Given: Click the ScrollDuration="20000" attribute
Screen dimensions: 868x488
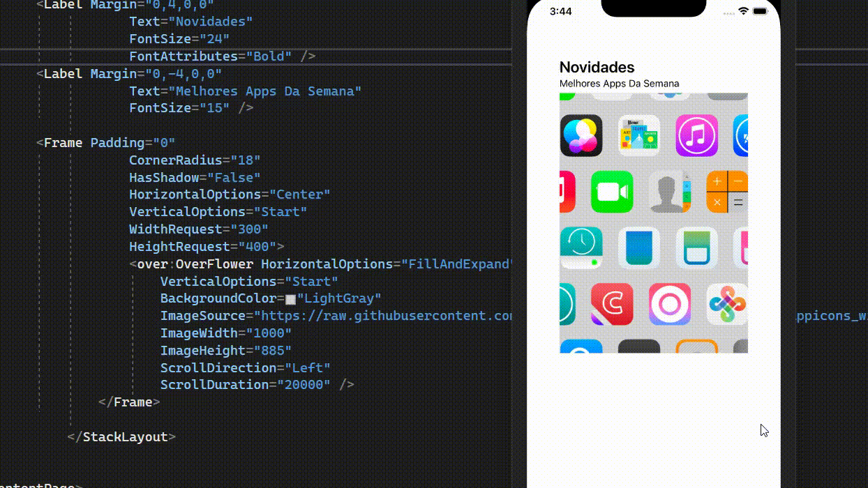Looking at the screenshot, I should point(257,384).
